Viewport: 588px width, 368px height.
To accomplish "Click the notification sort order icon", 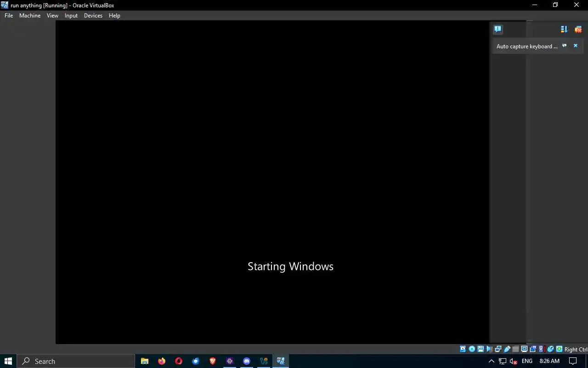I will click(x=564, y=29).
